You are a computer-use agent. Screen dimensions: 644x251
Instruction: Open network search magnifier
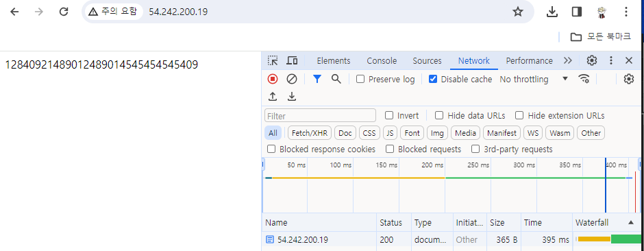tap(336, 79)
